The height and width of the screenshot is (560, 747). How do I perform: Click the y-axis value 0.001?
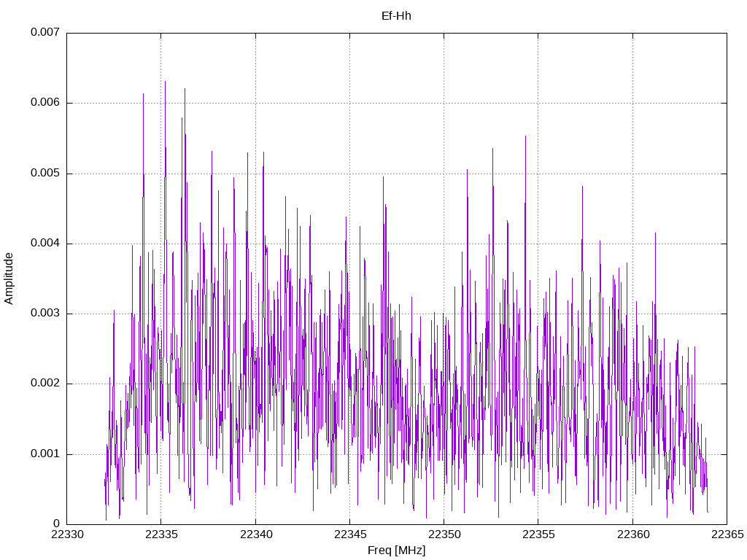[x=45, y=454]
